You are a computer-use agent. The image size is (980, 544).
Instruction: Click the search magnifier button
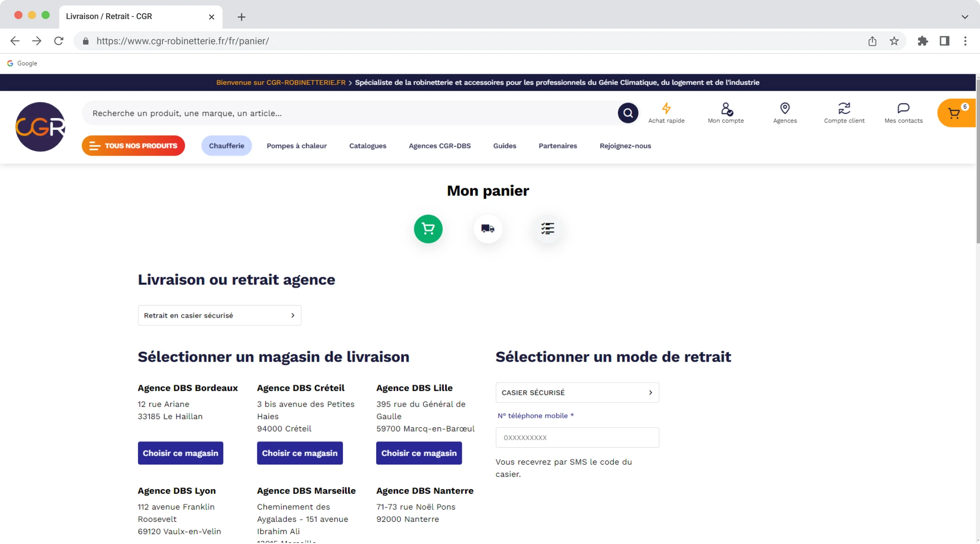[628, 113]
